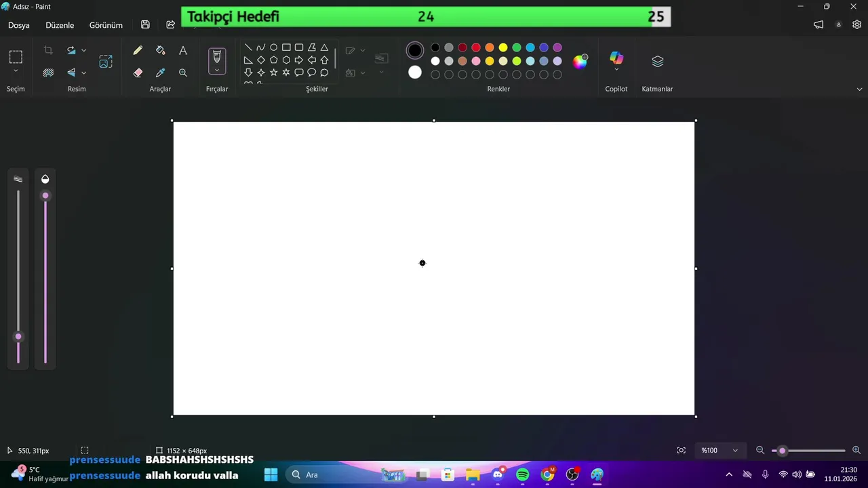Expand the Brushes (Fırçalar) dropdown
The width and height of the screenshot is (868, 488).
pos(217,70)
